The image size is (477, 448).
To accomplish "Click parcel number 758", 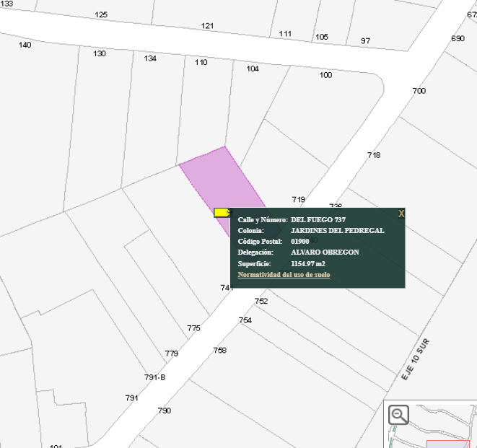I will 220,350.
